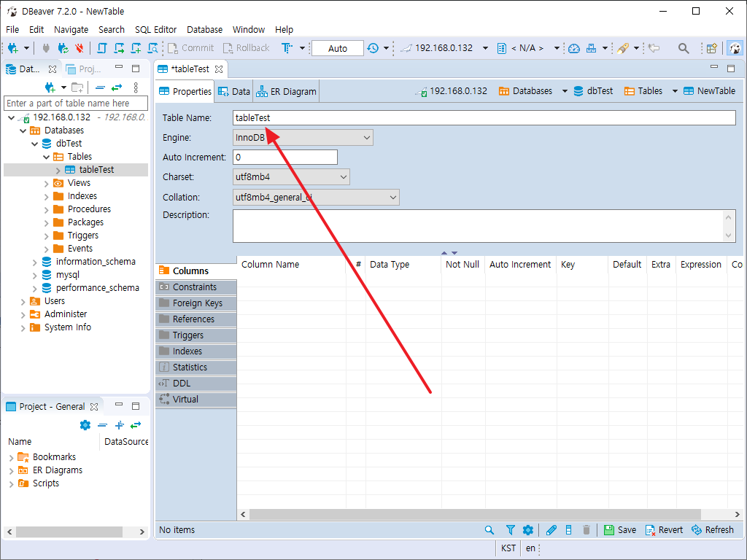Open the dashboard gauge icon in toolbar
Viewport: 747px width, 560px height.
click(x=574, y=48)
